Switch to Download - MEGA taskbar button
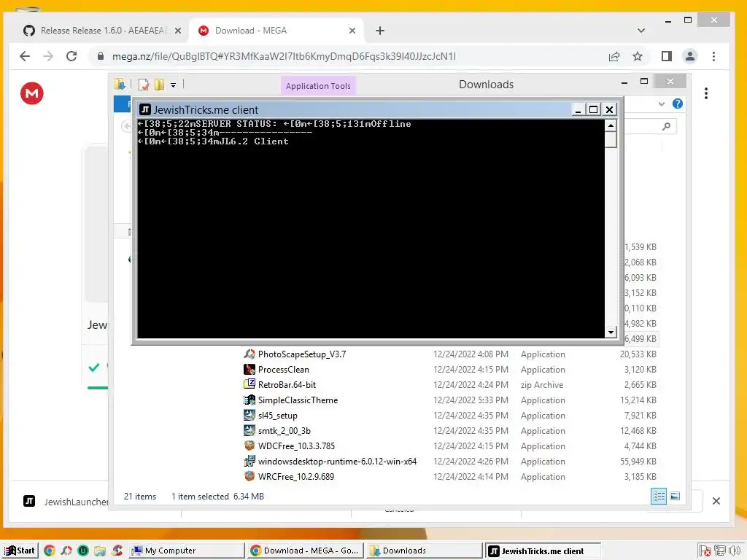 (306, 551)
